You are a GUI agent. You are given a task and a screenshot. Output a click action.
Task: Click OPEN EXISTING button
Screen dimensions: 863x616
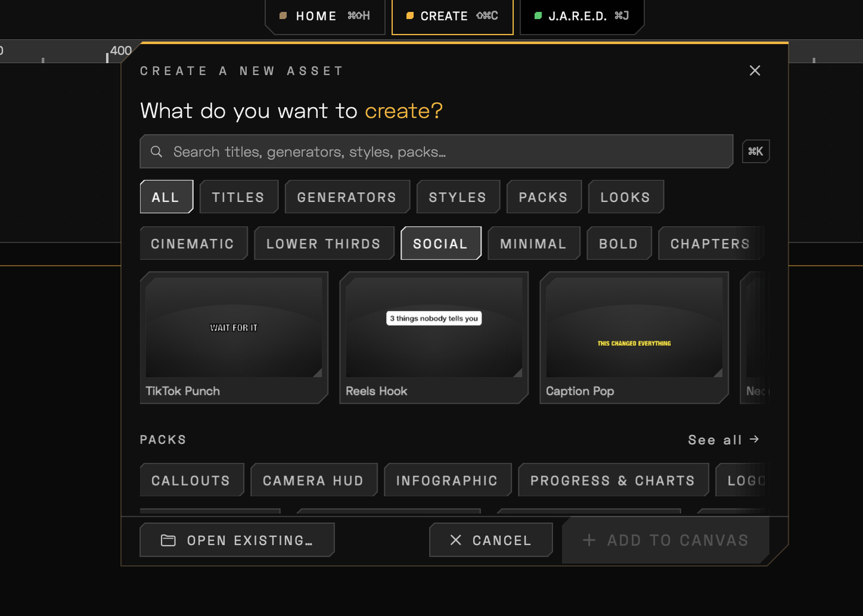click(237, 539)
